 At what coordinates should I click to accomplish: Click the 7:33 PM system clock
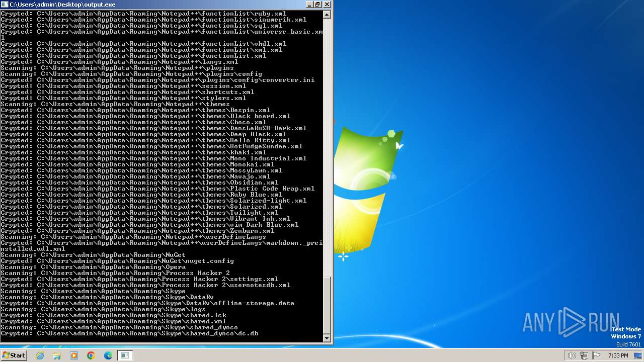[618, 355]
